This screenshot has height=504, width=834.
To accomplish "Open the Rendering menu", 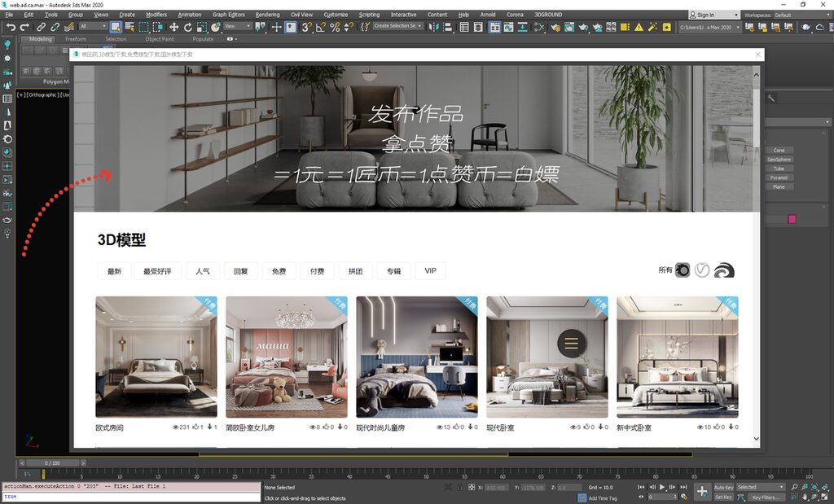I will [x=267, y=15].
